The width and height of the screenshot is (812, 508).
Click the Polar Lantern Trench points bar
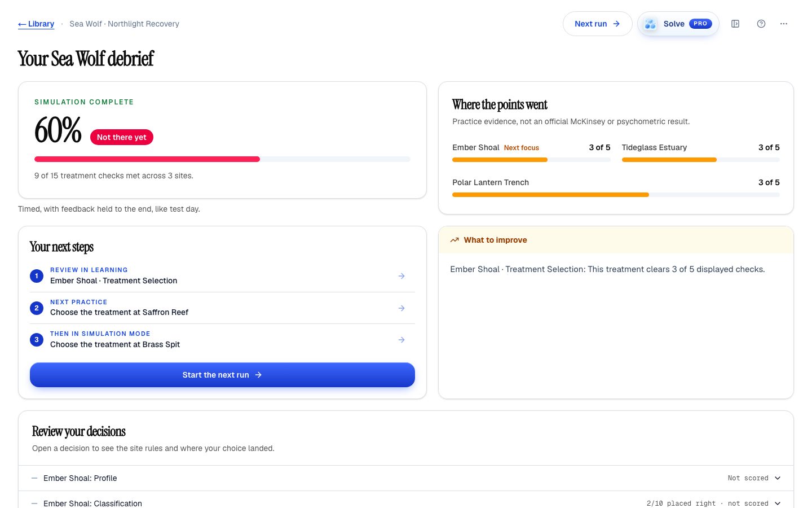click(616, 195)
